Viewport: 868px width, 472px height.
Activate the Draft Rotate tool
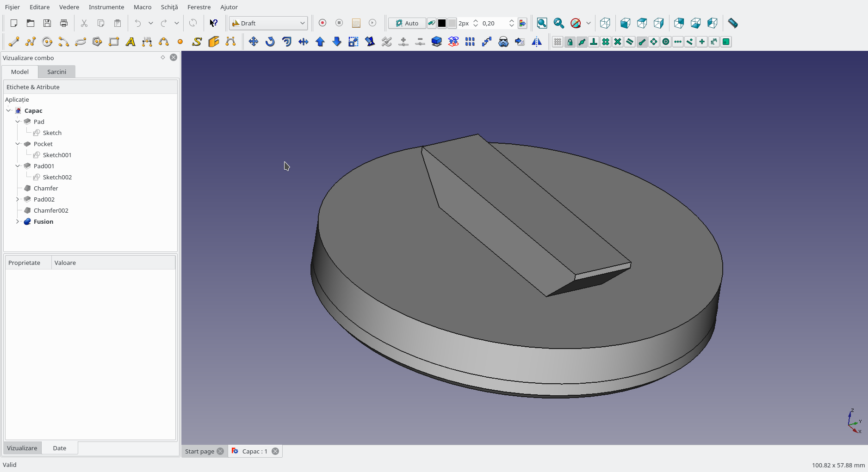270,42
